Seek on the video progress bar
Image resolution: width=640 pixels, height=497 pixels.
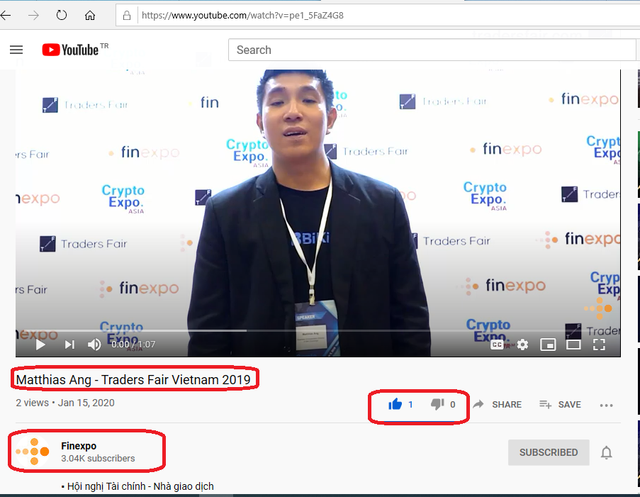[x=318, y=331]
